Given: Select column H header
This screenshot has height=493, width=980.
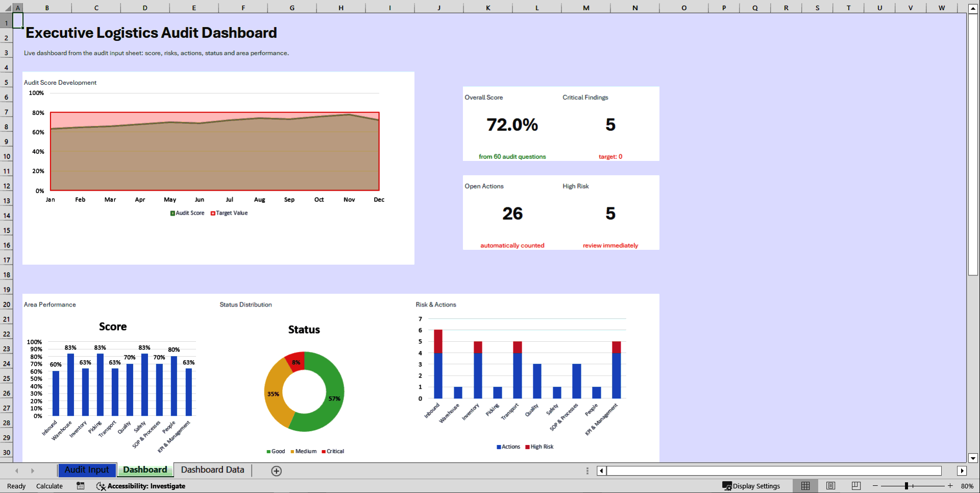Looking at the screenshot, I should coord(341,8).
